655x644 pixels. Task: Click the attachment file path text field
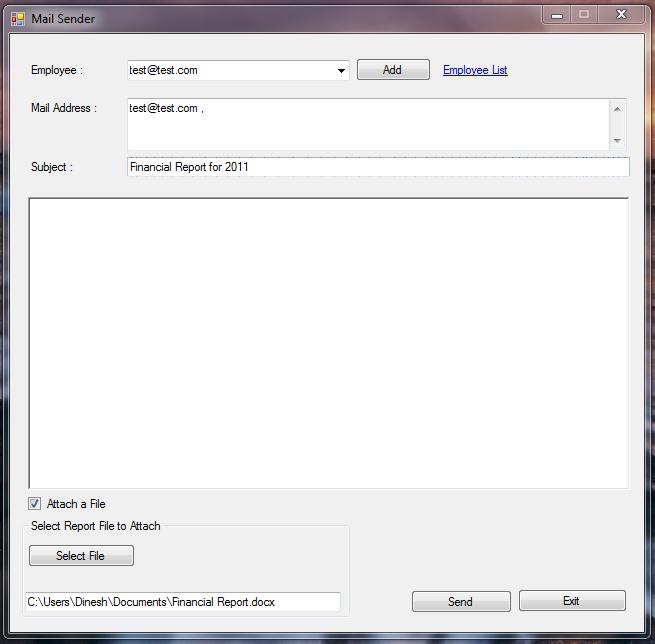[183, 602]
